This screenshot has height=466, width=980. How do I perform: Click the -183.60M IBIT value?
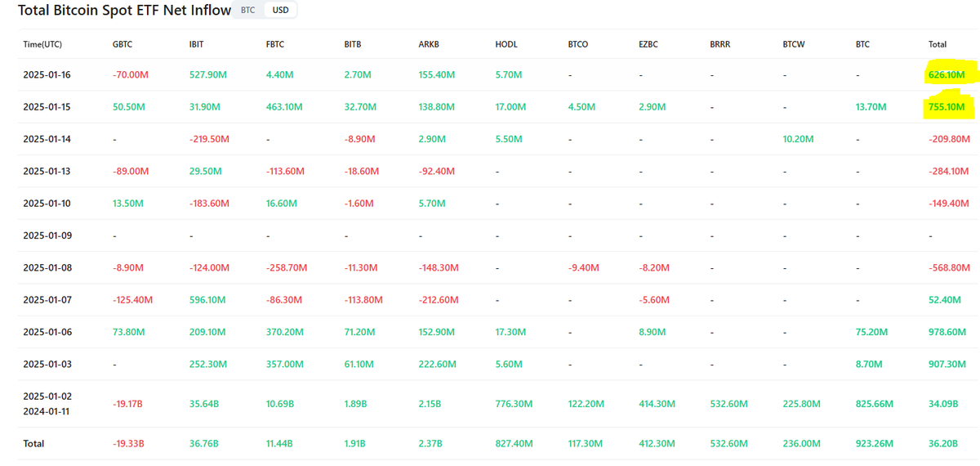209,204
